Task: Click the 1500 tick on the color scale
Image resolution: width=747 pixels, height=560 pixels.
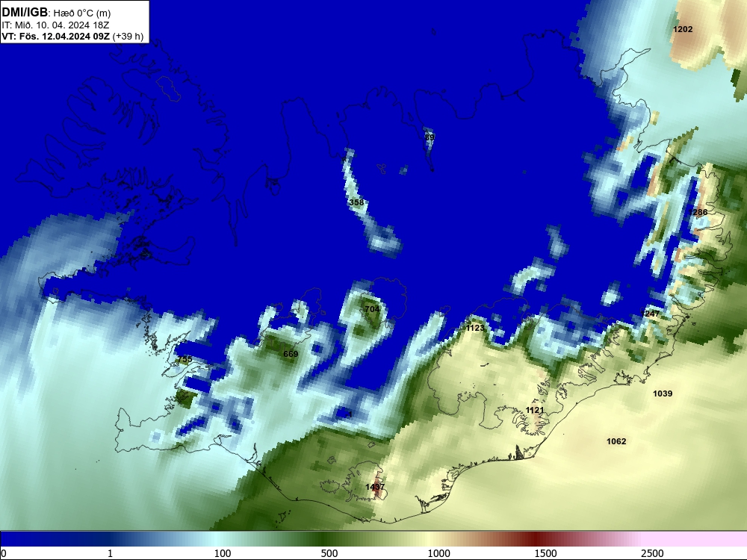Action: pyautogui.click(x=545, y=553)
